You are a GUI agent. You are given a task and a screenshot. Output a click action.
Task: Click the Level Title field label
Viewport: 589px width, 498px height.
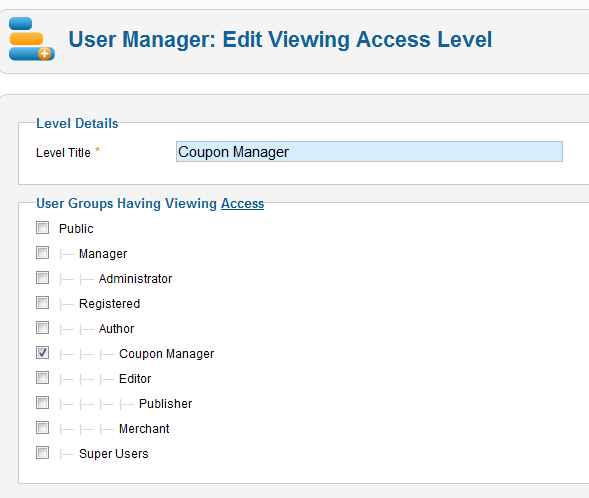point(63,153)
